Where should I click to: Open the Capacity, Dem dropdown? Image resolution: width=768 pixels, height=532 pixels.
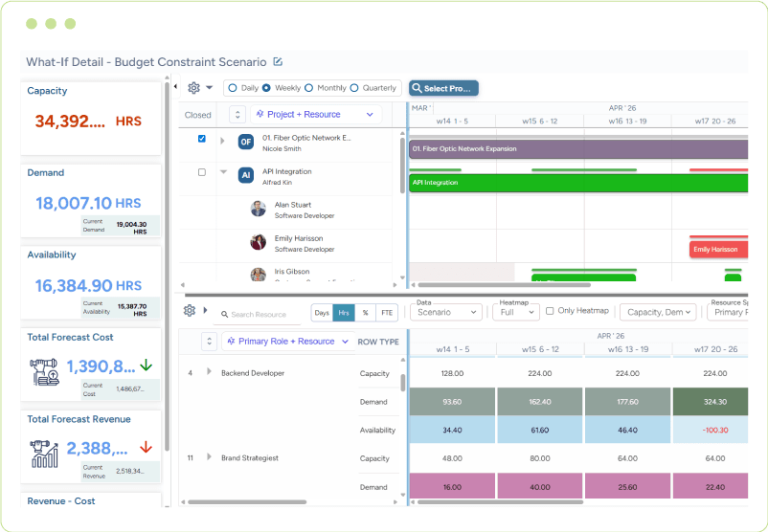coord(658,312)
